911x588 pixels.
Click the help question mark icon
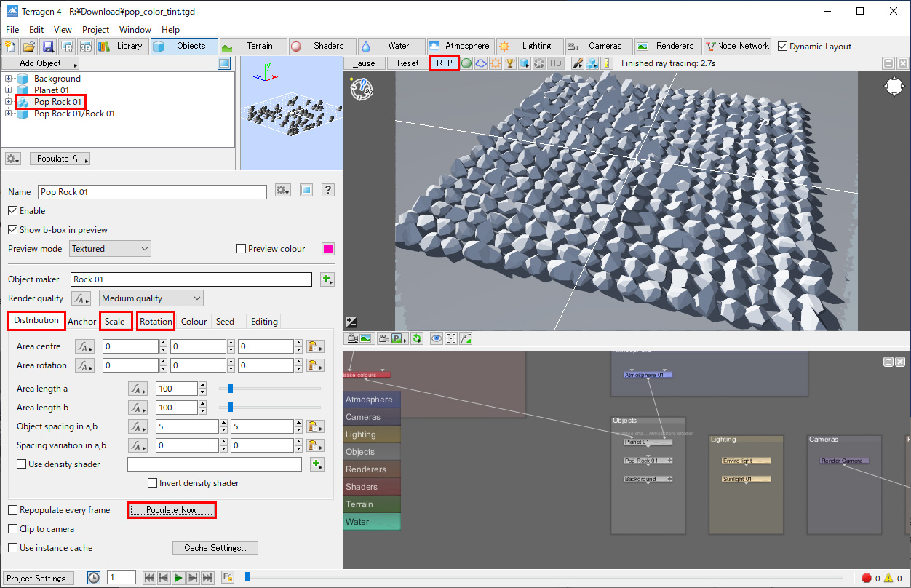tap(328, 191)
